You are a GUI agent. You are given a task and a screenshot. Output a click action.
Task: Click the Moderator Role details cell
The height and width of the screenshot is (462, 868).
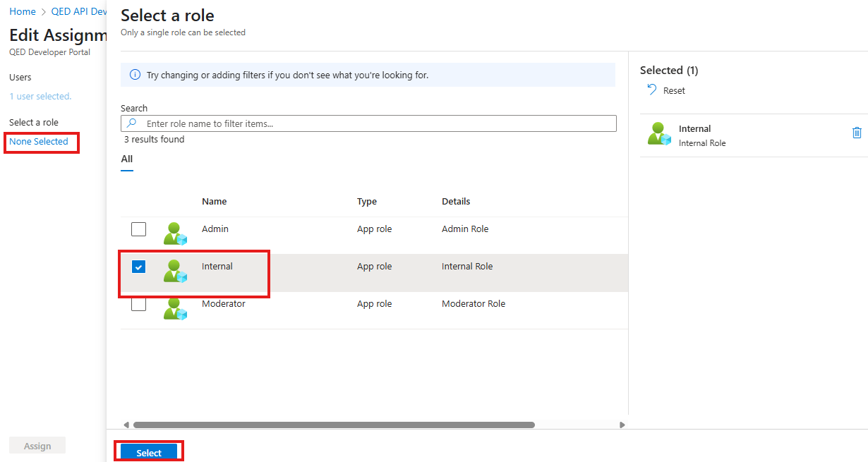(x=474, y=304)
